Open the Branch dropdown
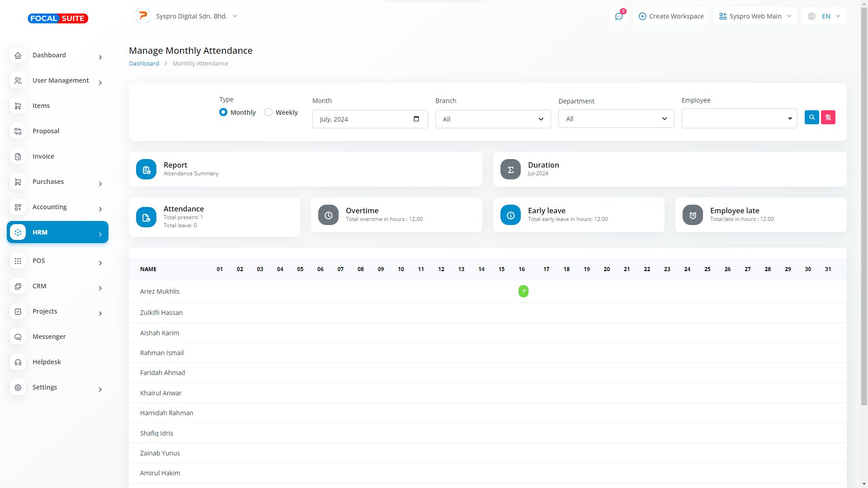The width and height of the screenshot is (868, 488). (493, 119)
